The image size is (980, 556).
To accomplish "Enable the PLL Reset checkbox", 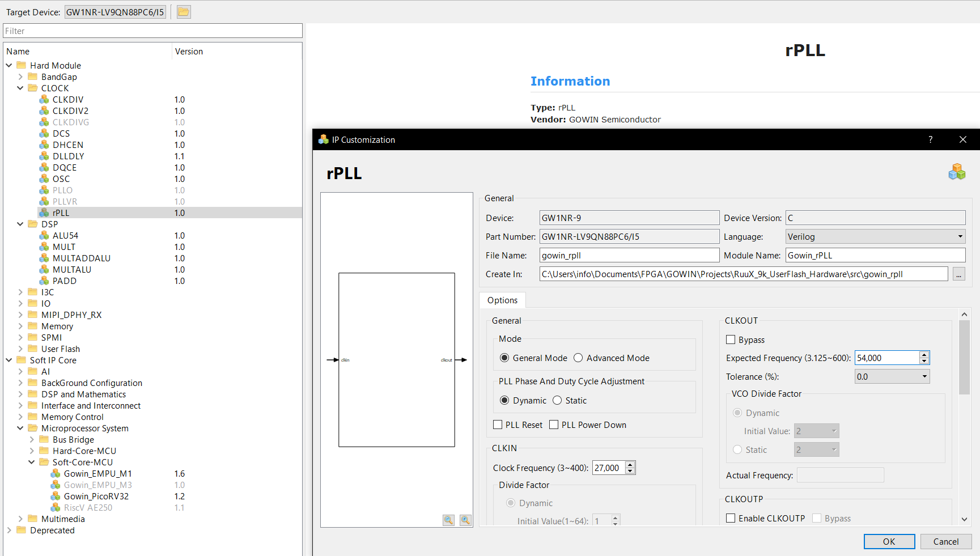I will (x=498, y=425).
